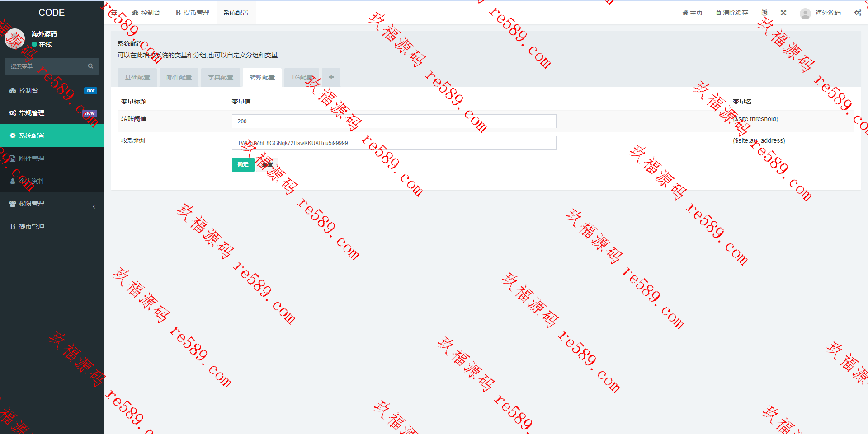Switch to the 邮件配置 tab
Screen dimensions: 868x434
coord(179,77)
